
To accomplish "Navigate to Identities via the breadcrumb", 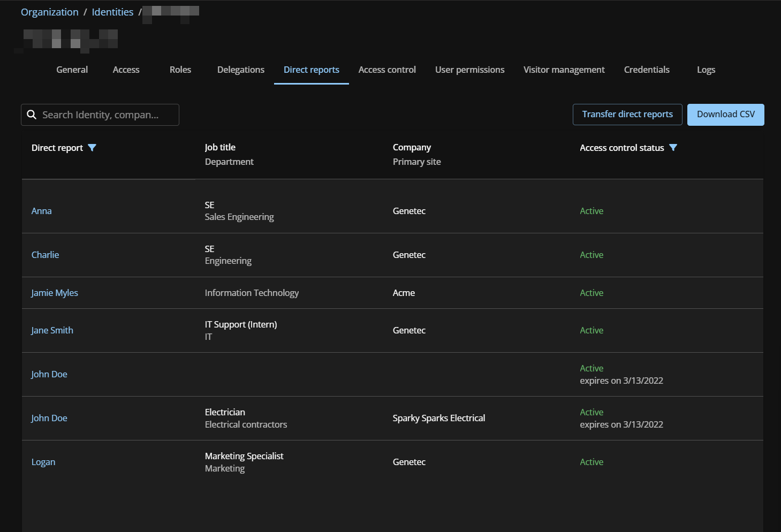I will coord(112,12).
